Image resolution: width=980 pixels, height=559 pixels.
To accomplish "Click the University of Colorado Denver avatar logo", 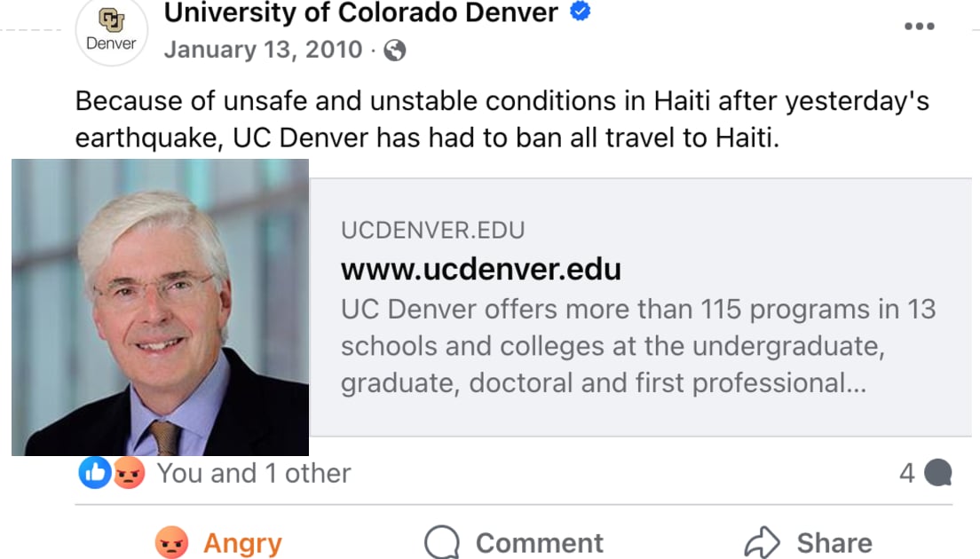I will tap(112, 33).
